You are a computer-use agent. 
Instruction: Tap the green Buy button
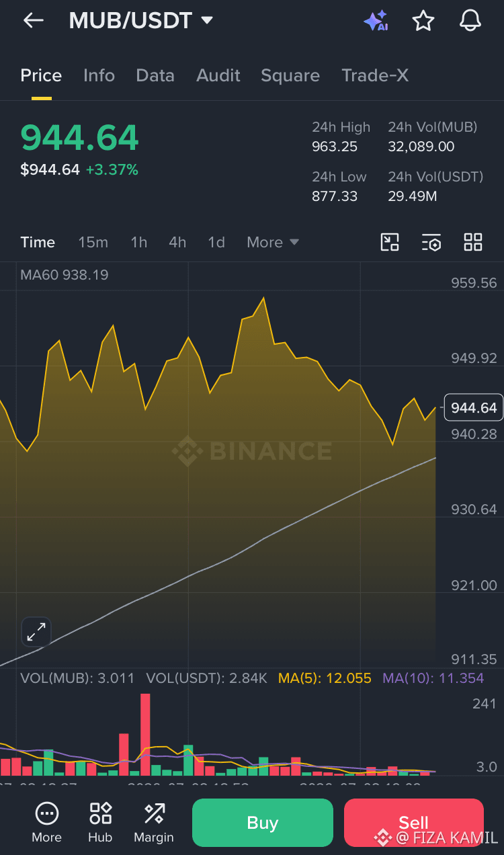(263, 823)
